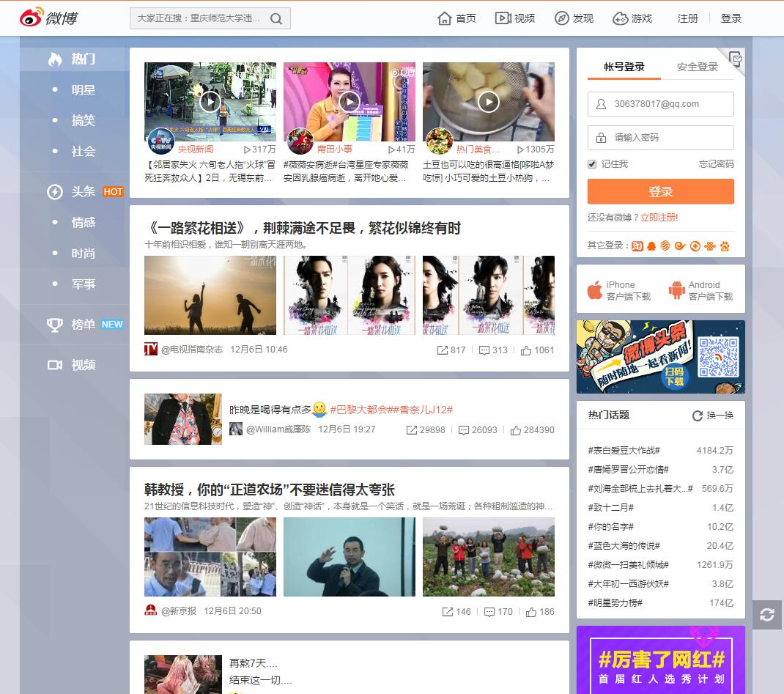Select 军事 in the sidebar
The height and width of the screenshot is (694, 784).
[x=83, y=284]
